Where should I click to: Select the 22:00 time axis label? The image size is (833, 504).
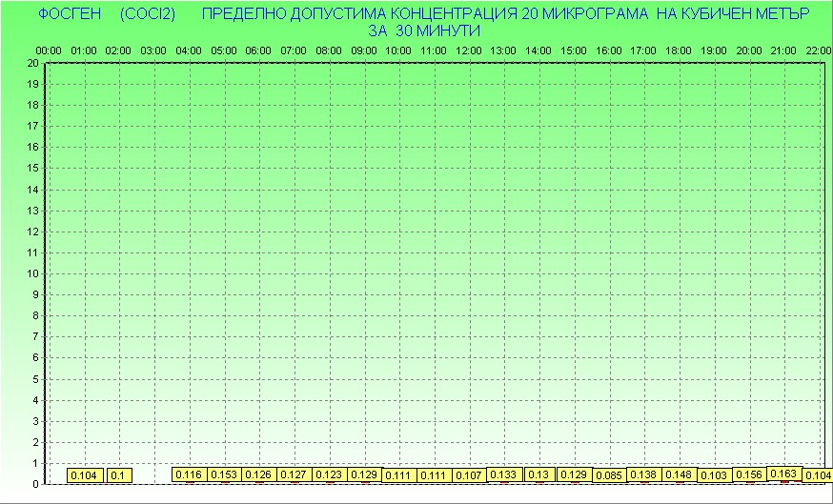[818, 50]
